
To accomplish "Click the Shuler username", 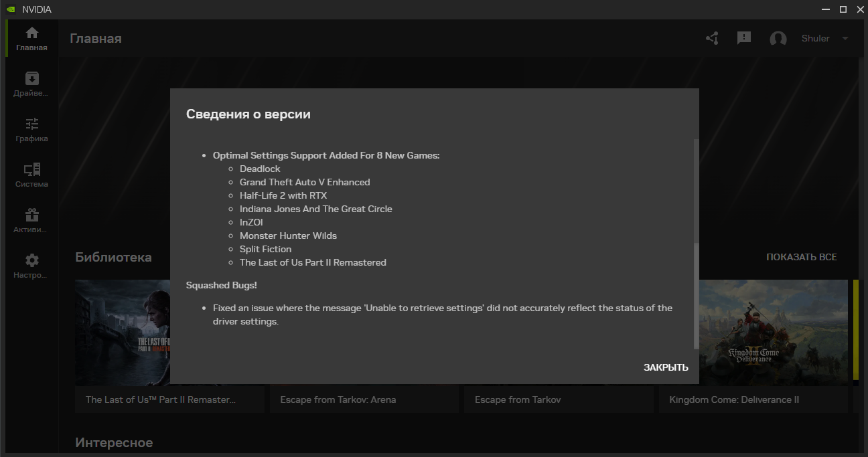I will [x=816, y=38].
